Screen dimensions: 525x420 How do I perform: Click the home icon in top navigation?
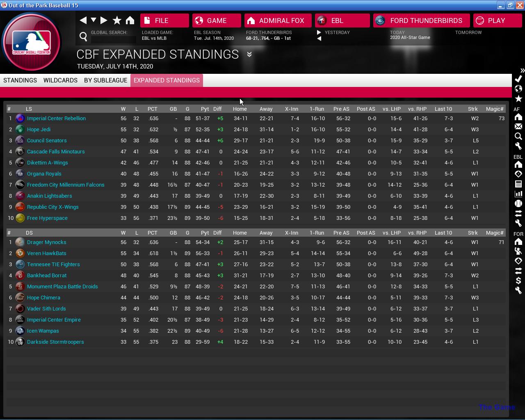130,21
